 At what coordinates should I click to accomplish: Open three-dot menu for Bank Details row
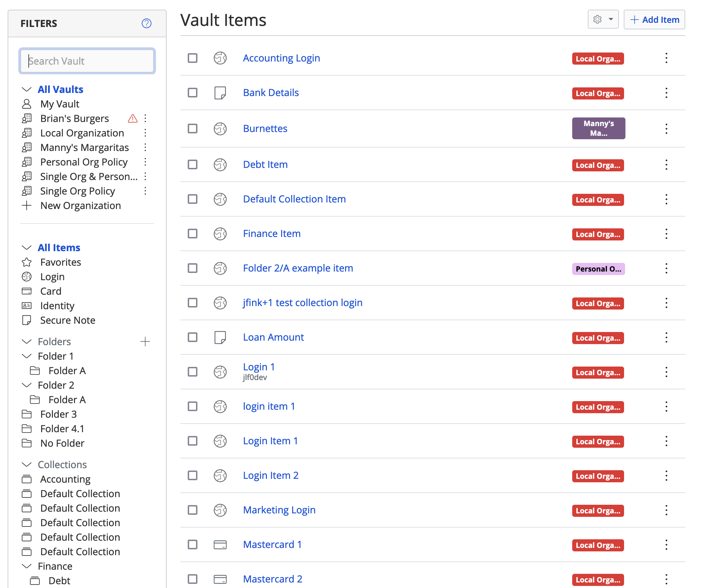pos(666,93)
